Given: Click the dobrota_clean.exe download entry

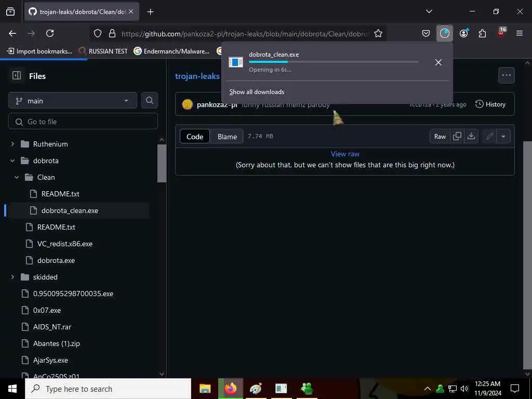Looking at the screenshot, I should [323, 62].
